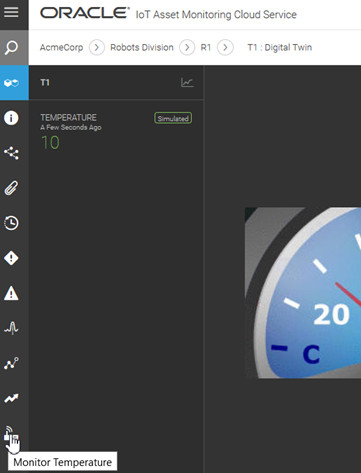This screenshot has height=473, width=361.
Task: Open the pulse waveform anomalies icon
Action: pyautogui.click(x=11, y=328)
